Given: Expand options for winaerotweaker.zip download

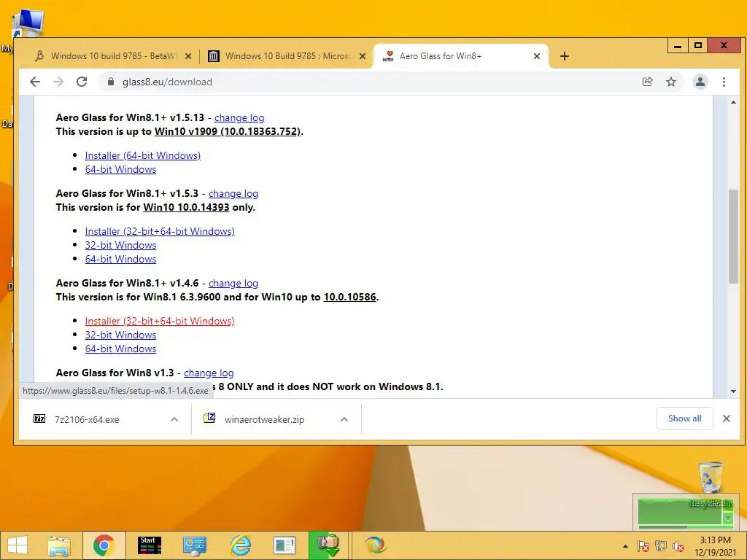Looking at the screenshot, I should [344, 419].
